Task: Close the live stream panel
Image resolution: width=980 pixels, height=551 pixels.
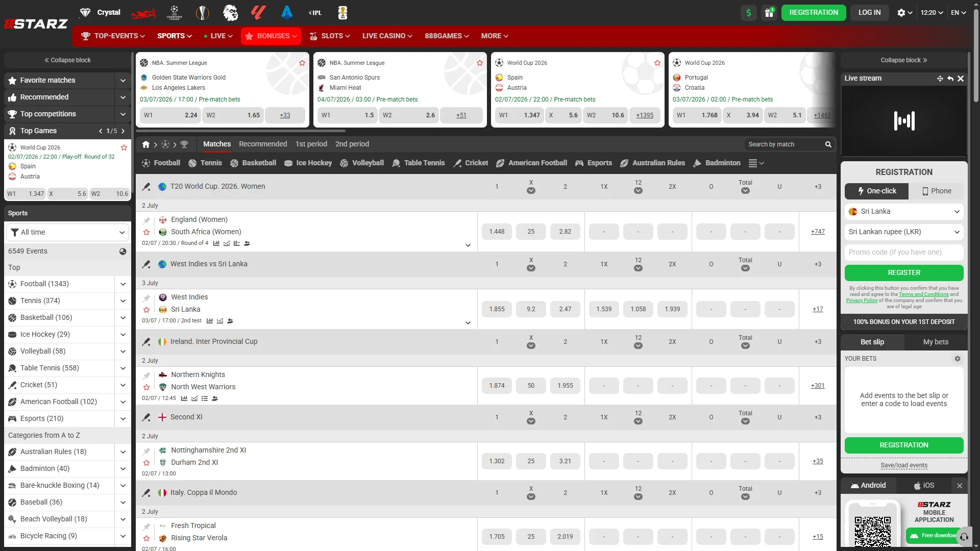Action: [961, 78]
